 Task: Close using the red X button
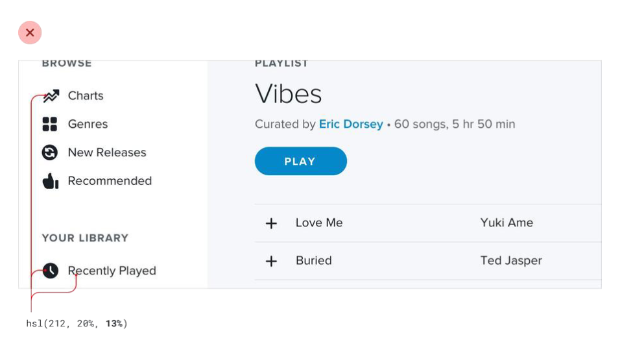point(30,32)
